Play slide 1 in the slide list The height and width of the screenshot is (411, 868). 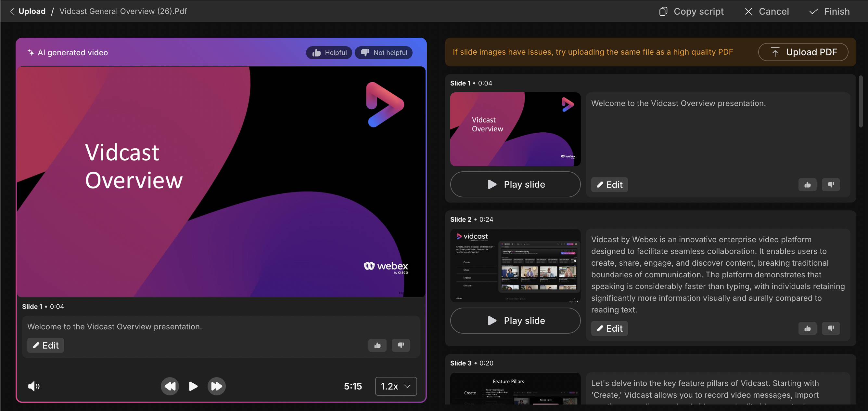click(515, 184)
